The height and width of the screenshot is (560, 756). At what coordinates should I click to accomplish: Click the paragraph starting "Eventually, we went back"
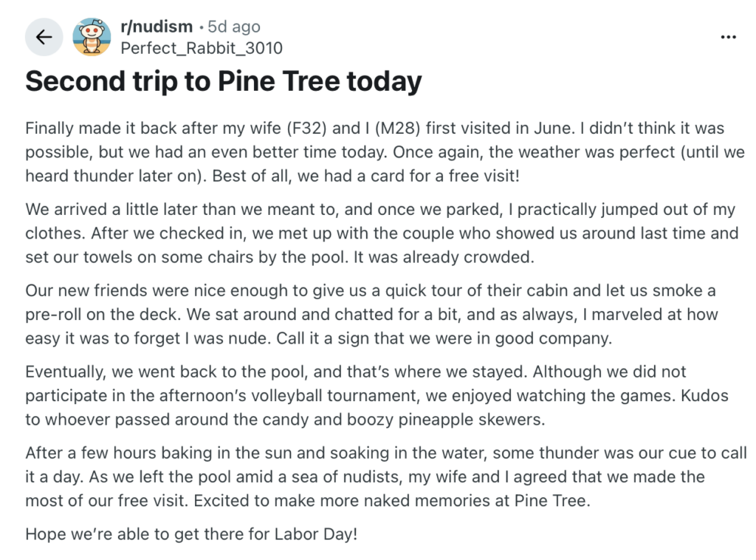[377, 395]
